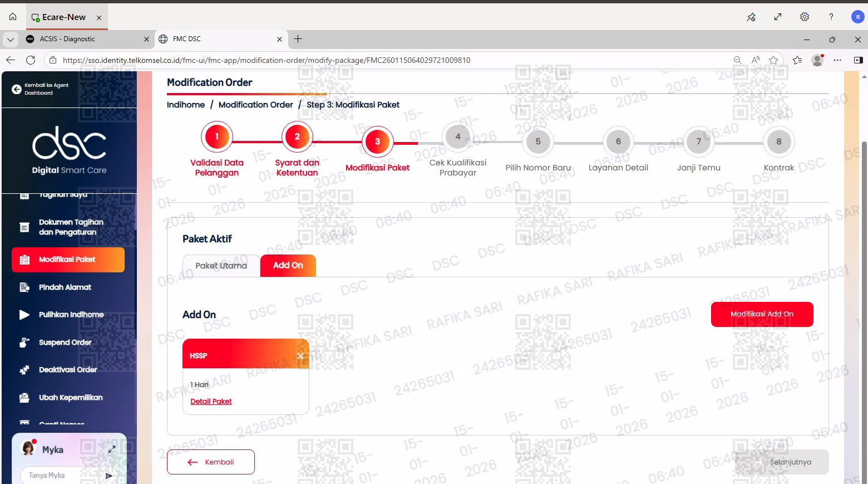
Task: Select Modifikasi Paket sidebar item
Action: (x=68, y=260)
